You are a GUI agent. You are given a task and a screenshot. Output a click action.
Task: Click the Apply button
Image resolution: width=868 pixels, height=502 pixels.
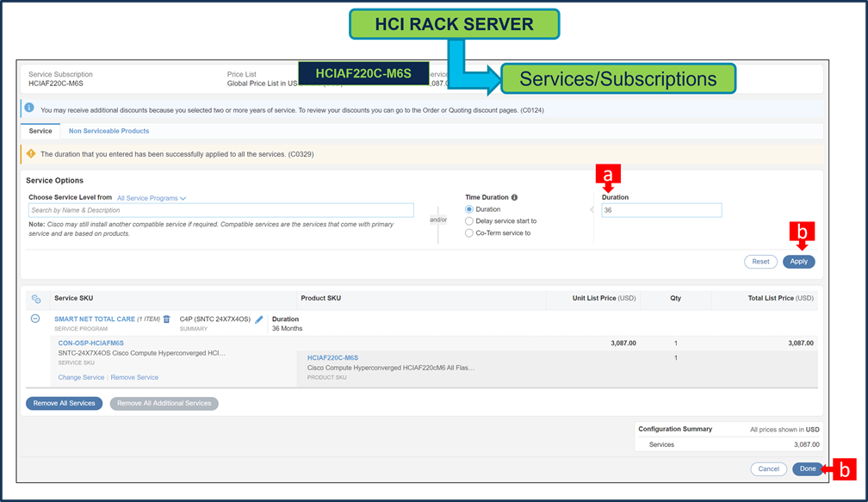coord(799,261)
